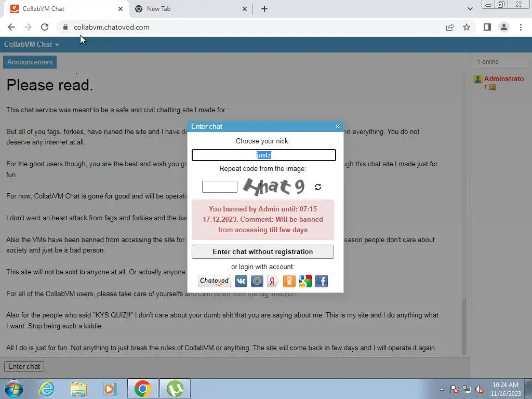
Task: Go forward in browser history
Action: (x=28, y=27)
